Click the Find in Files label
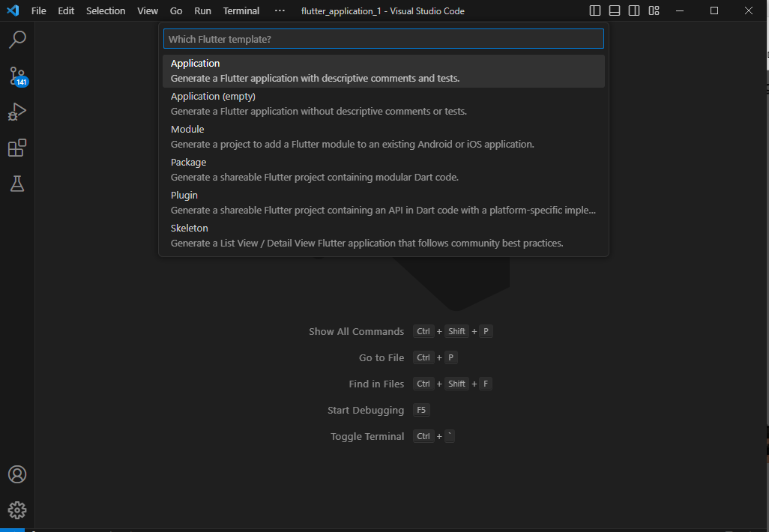 tap(377, 384)
